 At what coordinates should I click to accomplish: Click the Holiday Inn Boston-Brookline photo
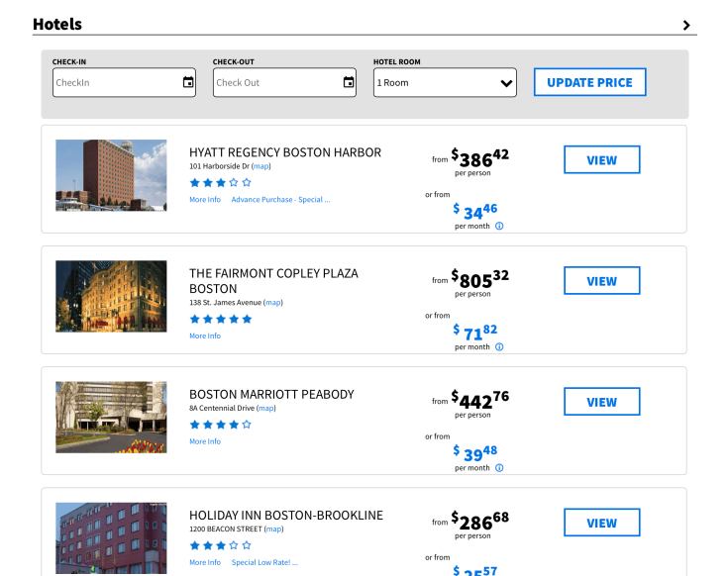tap(111, 537)
